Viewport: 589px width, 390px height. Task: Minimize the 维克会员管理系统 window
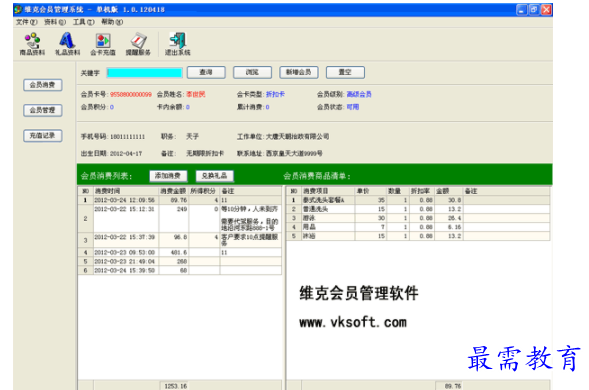tap(521, 10)
